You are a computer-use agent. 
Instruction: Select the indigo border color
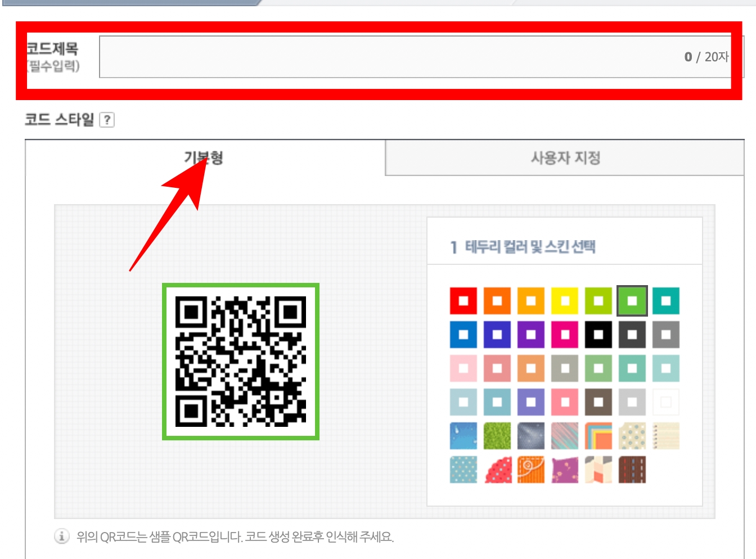coord(497,335)
